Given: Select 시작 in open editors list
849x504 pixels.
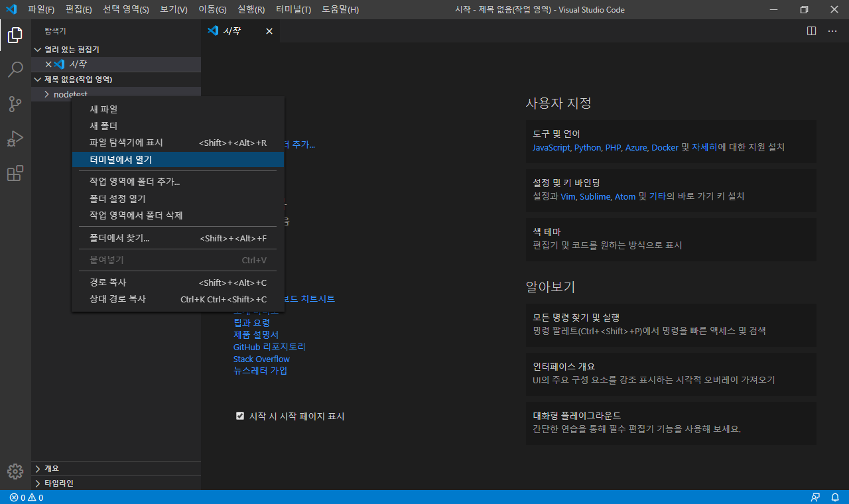Looking at the screenshot, I should click(116, 64).
